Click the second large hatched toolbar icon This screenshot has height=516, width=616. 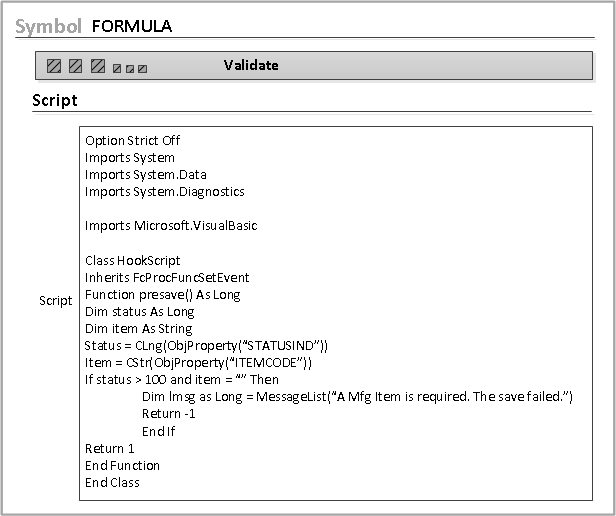(76, 66)
